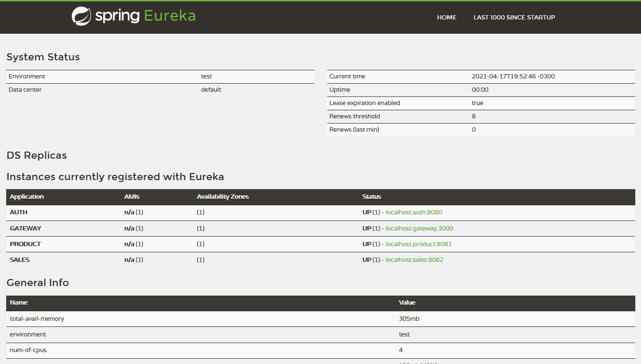641x364 pixels.
Task: Click the Availability Zones column header
Action: pyautogui.click(x=223, y=197)
